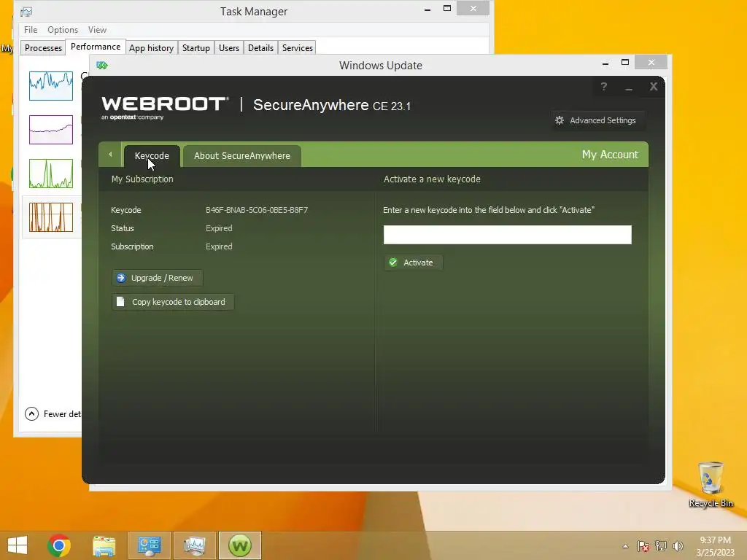Maximize the Windows Update window
Image resolution: width=747 pixels, height=560 pixels.
point(625,63)
